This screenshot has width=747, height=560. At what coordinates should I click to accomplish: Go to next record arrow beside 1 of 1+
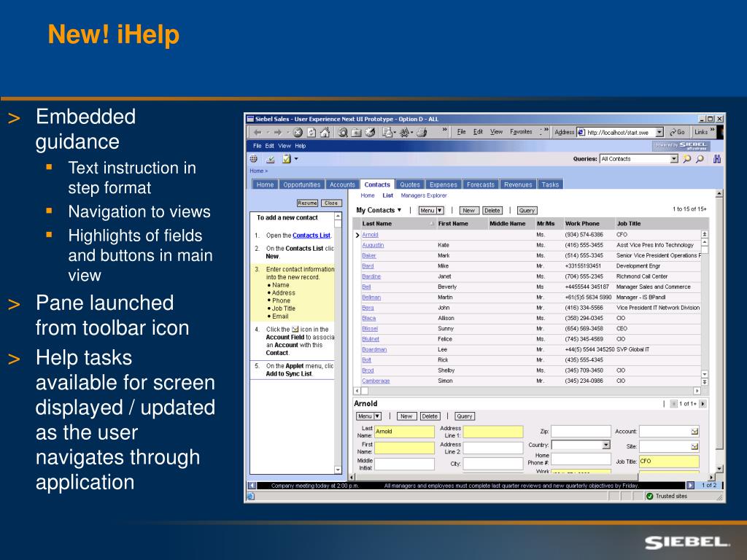[703, 404]
